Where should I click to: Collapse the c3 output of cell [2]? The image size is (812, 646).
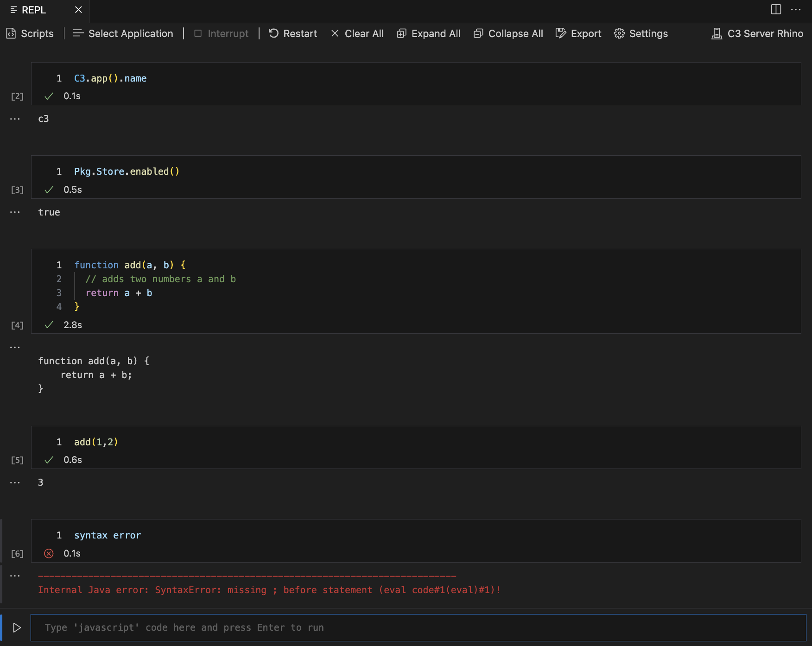pos(15,119)
